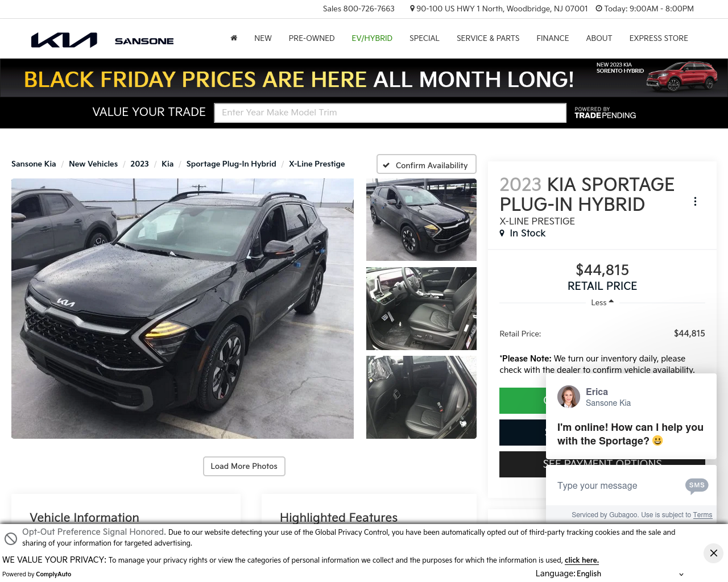Click the Value Your Trade input field
728x582 pixels.
(x=390, y=113)
